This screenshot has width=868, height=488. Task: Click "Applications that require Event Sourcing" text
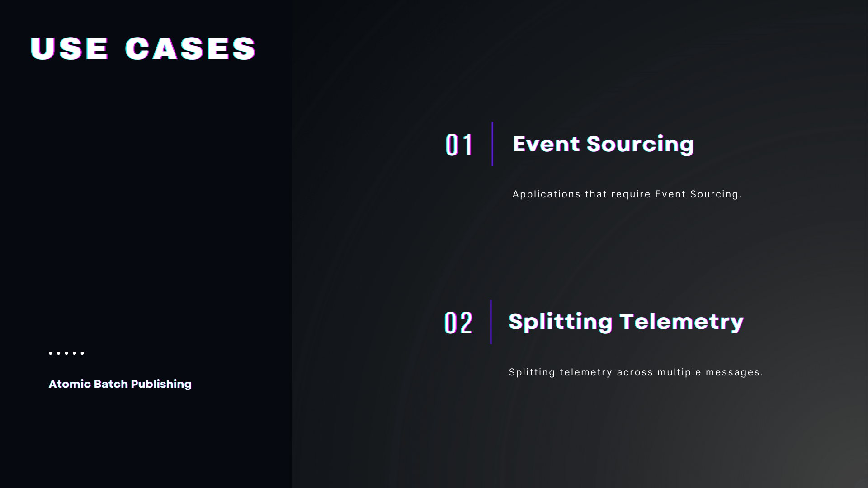tap(627, 194)
